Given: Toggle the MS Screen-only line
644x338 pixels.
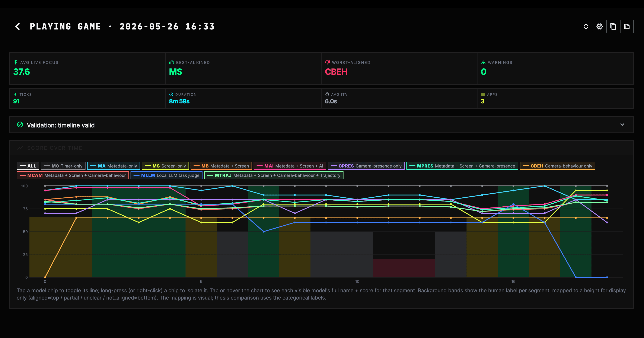Looking at the screenshot, I should pos(165,166).
